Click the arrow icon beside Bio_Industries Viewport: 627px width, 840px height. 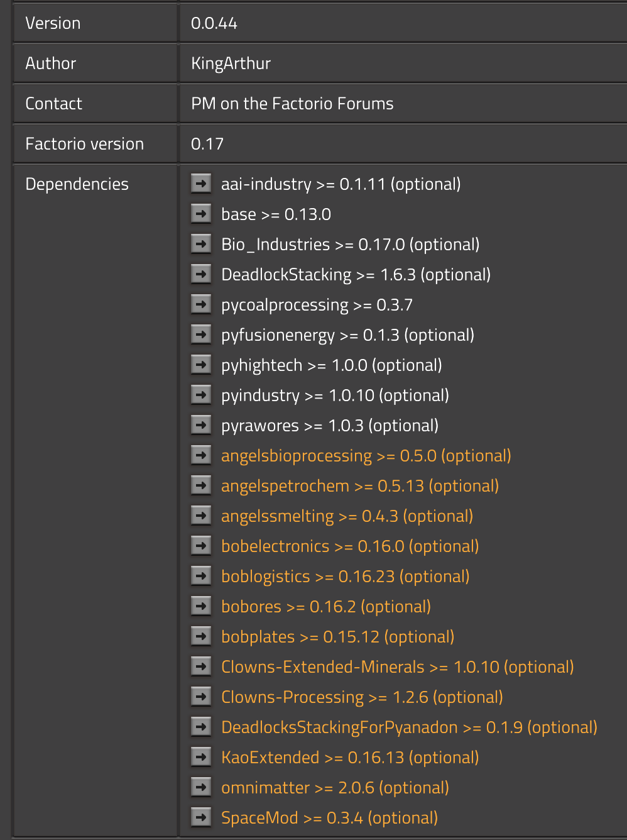[201, 244]
